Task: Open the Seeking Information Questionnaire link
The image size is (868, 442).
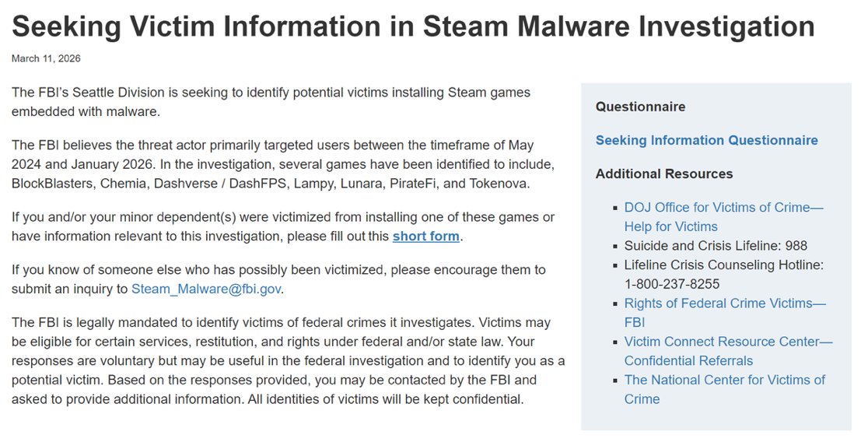Action: coord(706,140)
